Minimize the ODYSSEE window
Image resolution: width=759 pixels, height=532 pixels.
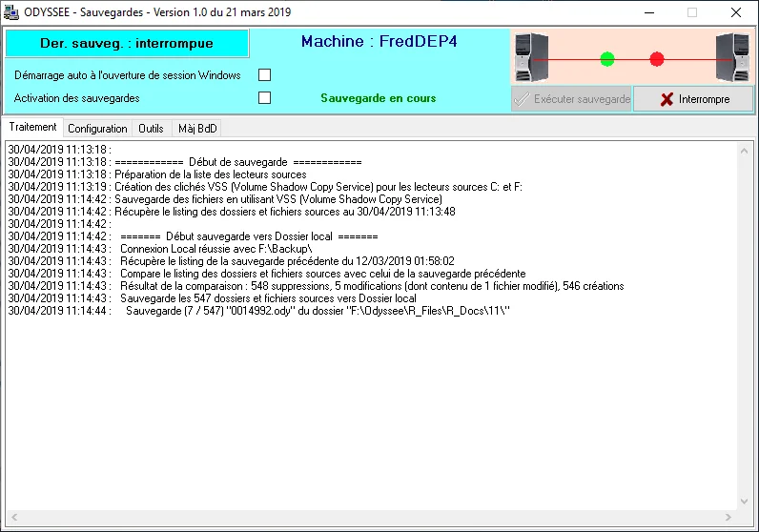649,12
